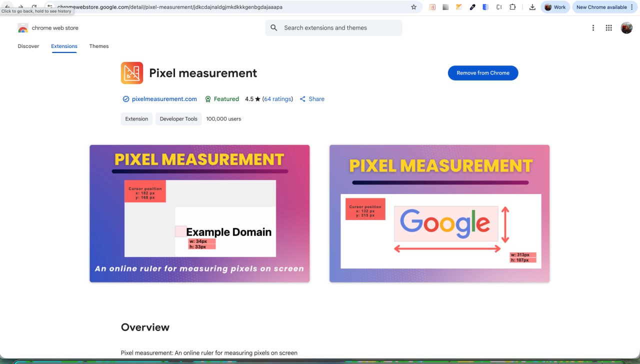Click the eyedropper color picker extension icon

(x=472, y=7)
